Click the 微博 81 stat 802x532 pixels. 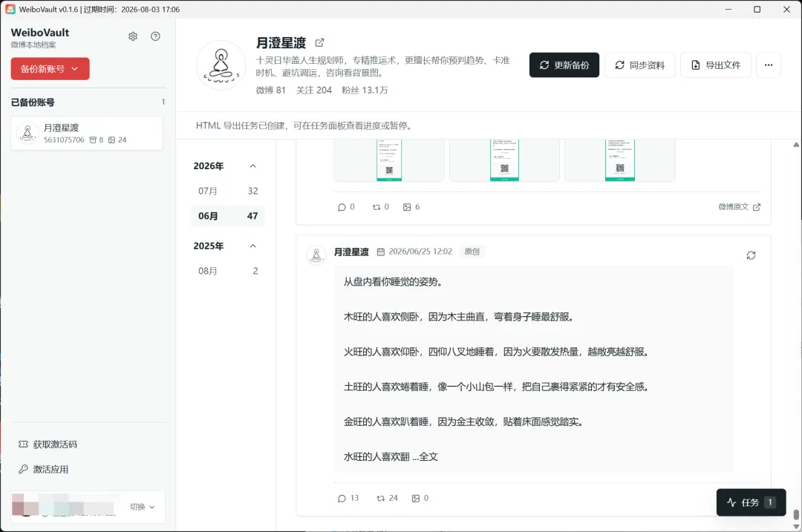270,91
